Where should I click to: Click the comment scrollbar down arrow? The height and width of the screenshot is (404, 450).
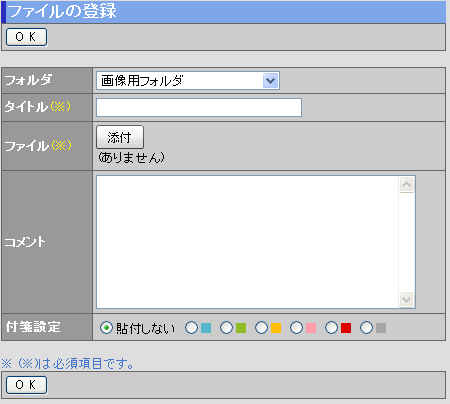coord(406,299)
